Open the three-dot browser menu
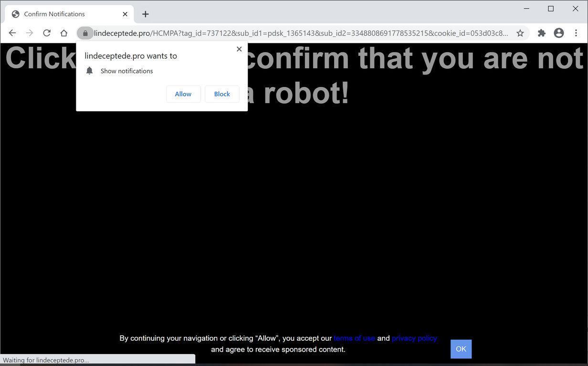Image resolution: width=588 pixels, height=366 pixels. click(x=576, y=33)
